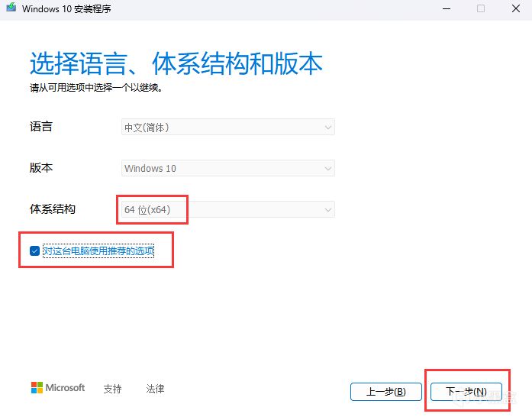
Task: Click the 版本 field label
Action: 41,168
